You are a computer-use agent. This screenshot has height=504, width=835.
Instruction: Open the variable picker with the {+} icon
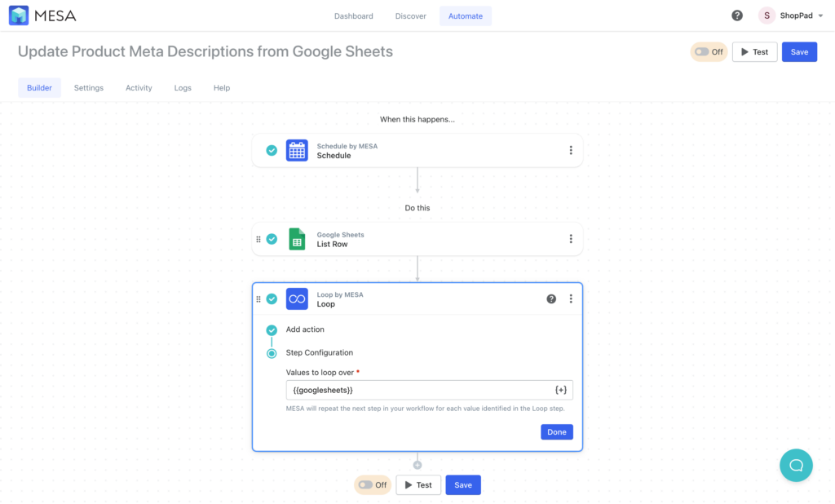pyautogui.click(x=560, y=390)
